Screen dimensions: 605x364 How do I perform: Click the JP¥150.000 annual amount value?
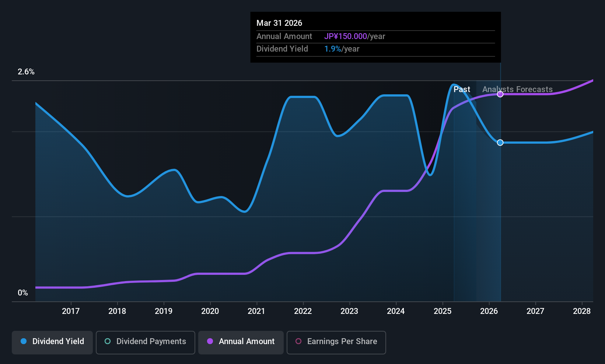345,36
